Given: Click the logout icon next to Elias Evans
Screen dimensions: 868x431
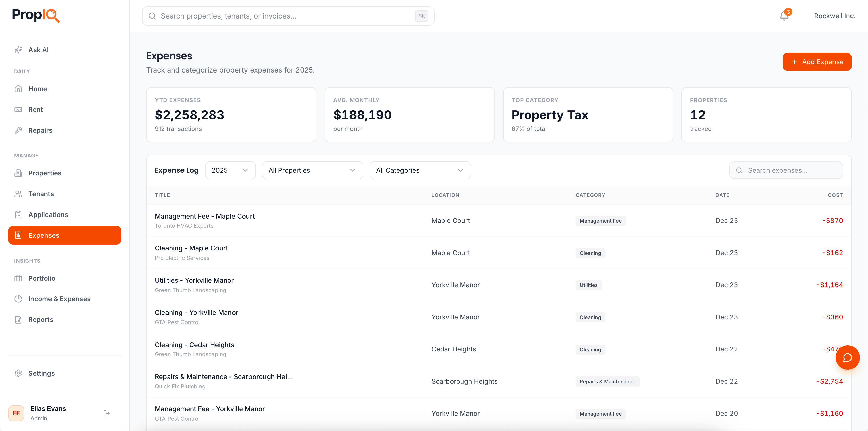Looking at the screenshot, I should click(x=106, y=413).
